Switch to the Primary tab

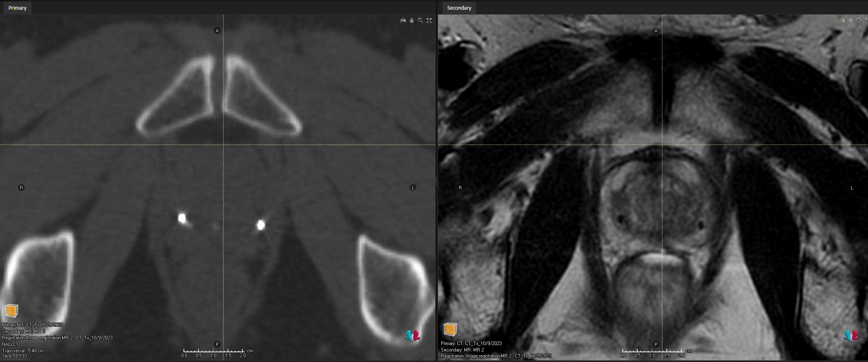pyautogui.click(x=17, y=8)
